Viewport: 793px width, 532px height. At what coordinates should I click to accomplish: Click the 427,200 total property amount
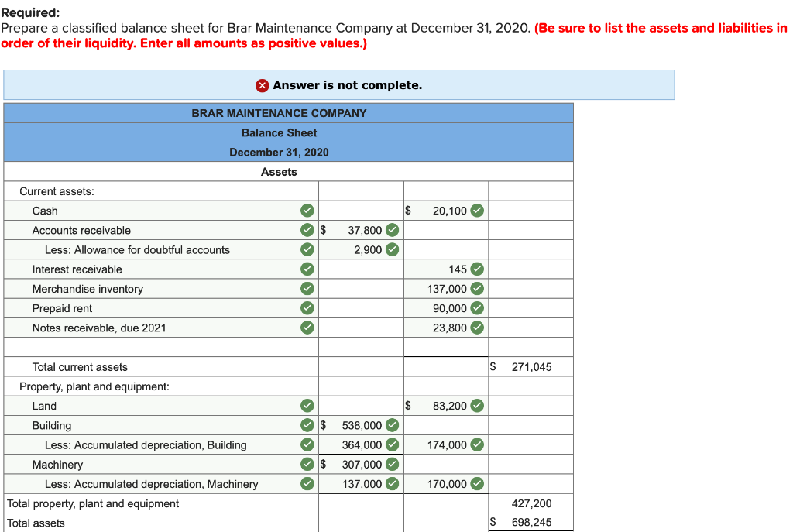pos(531,503)
